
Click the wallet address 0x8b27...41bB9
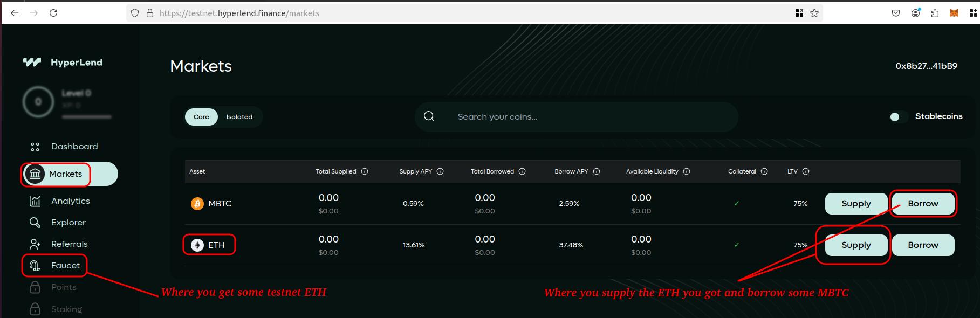coord(927,66)
